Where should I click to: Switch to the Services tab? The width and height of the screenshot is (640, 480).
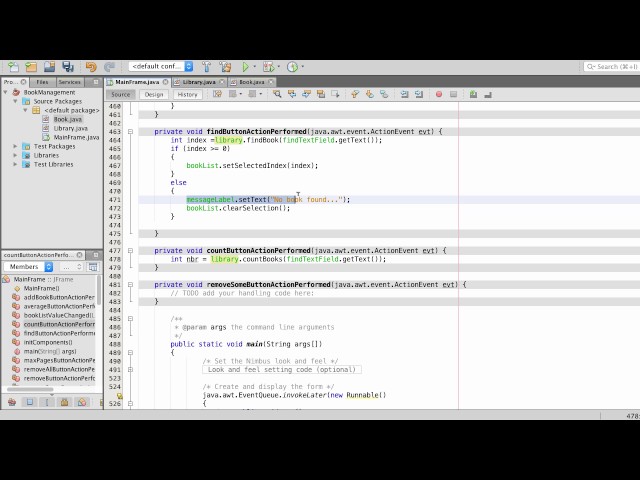coord(69,82)
